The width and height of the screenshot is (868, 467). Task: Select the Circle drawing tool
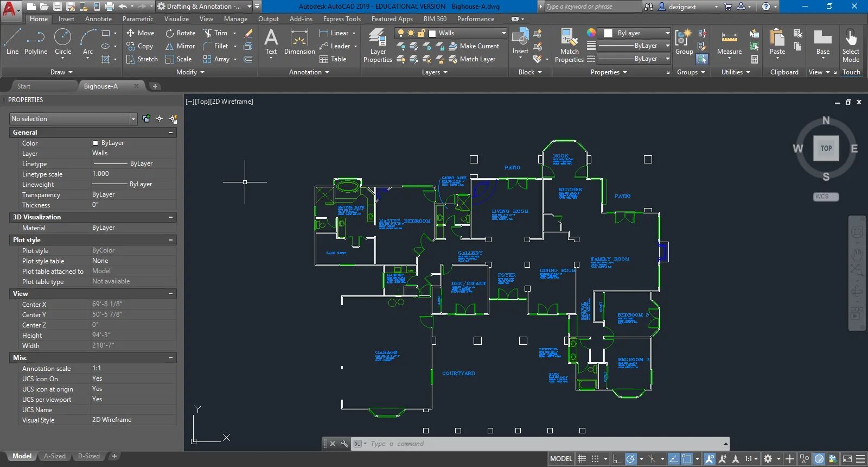tap(63, 42)
